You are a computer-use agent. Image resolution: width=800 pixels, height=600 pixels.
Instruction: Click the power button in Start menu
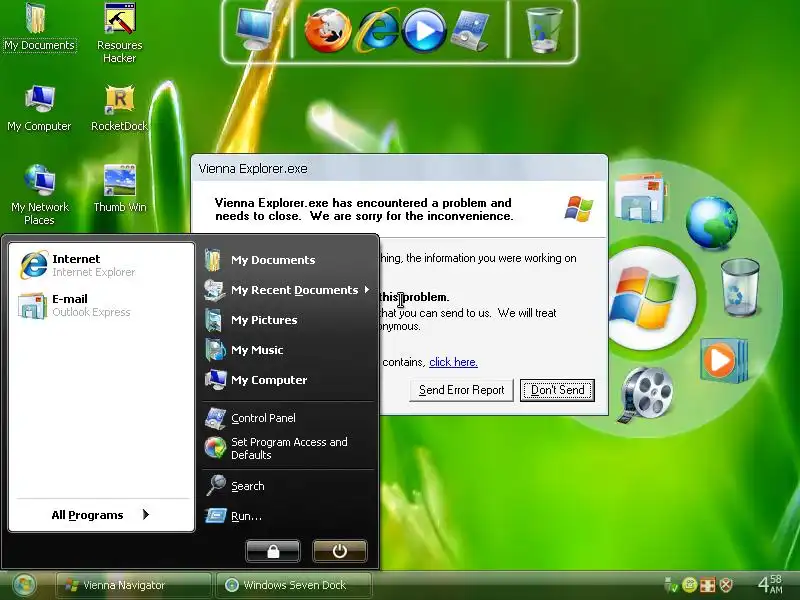click(x=339, y=551)
